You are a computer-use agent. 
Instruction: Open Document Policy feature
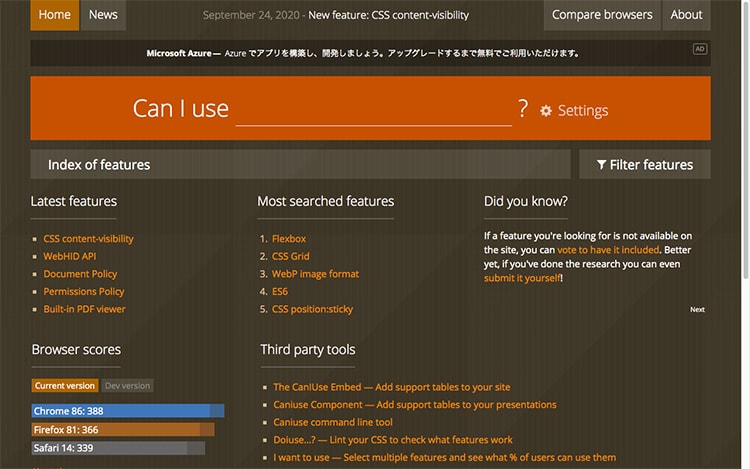click(x=80, y=274)
